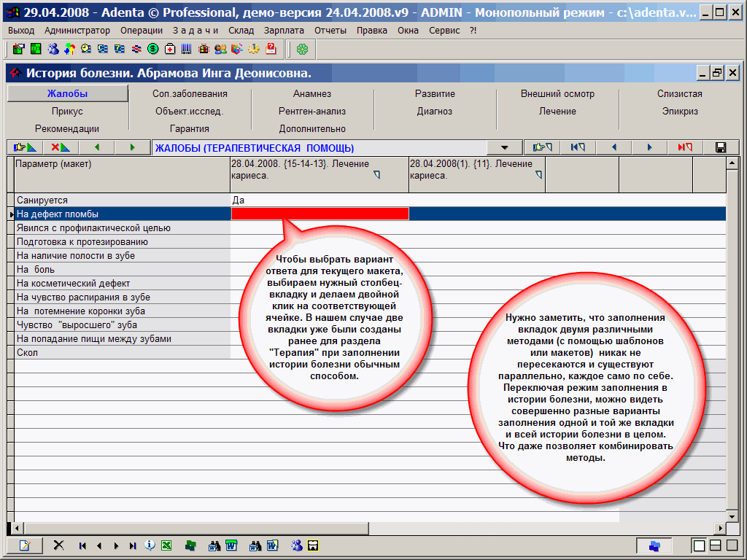Image resolution: width=747 pixels, height=560 pixels.
Task: Click the Excel export icon in bottom toolbar
Action: [x=166, y=545]
